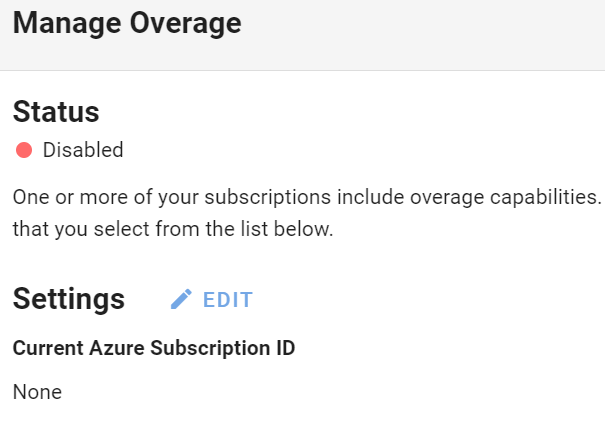The image size is (605, 441).
Task: Click the word Overage in the title
Action: (186, 23)
